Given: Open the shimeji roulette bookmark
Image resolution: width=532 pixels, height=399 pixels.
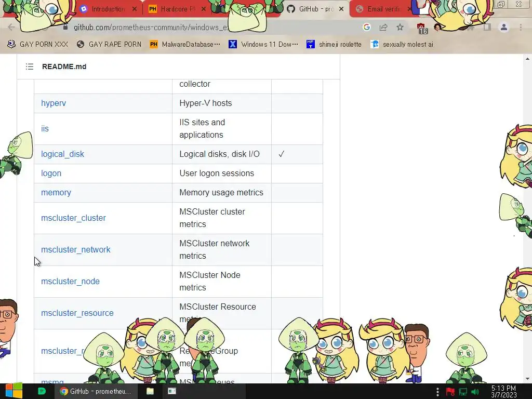Looking at the screenshot, I should pyautogui.click(x=334, y=44).
